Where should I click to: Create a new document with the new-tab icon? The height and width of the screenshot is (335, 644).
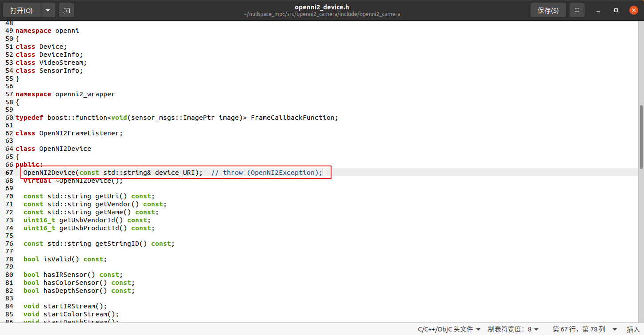pos(66,10)
